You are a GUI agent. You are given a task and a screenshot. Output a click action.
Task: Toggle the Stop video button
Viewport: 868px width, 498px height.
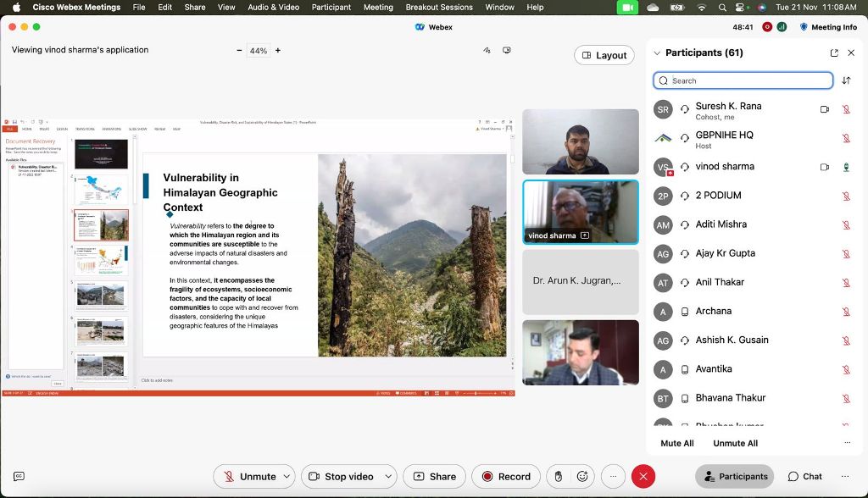click(x=340, y=476)
